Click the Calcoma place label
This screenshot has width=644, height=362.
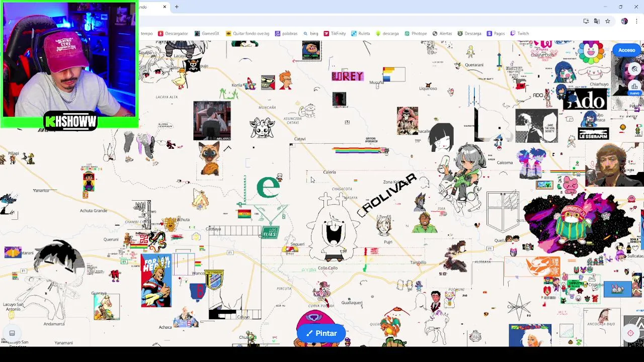tap(505, 162)
